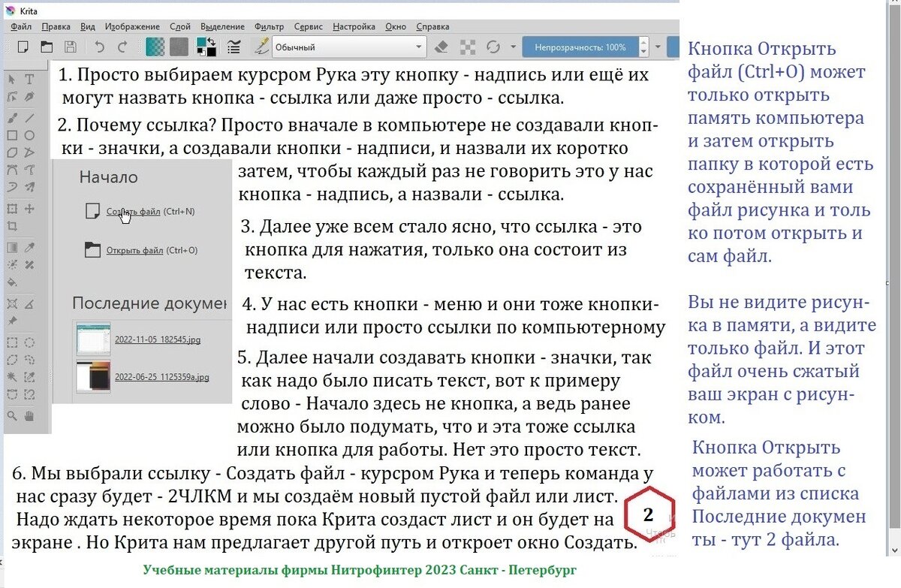Select the Zoom magnifier tool
901x588 pixels.
click(12, 416)
